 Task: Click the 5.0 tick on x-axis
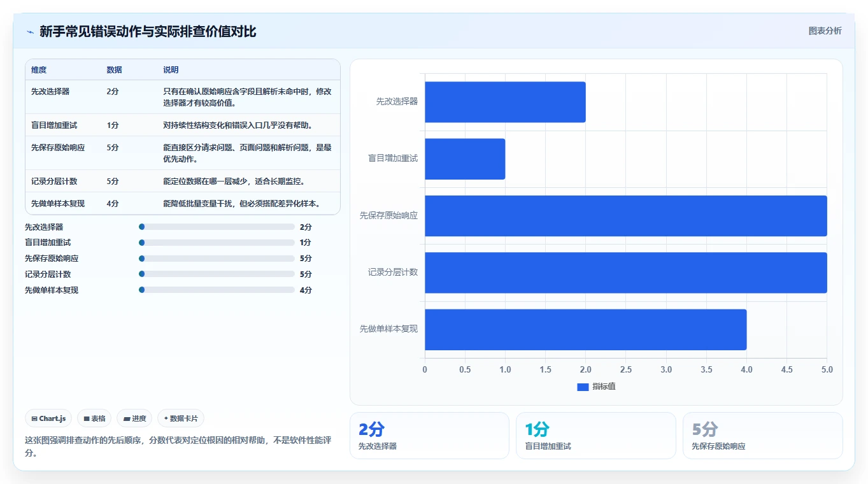tap(827, 370)
